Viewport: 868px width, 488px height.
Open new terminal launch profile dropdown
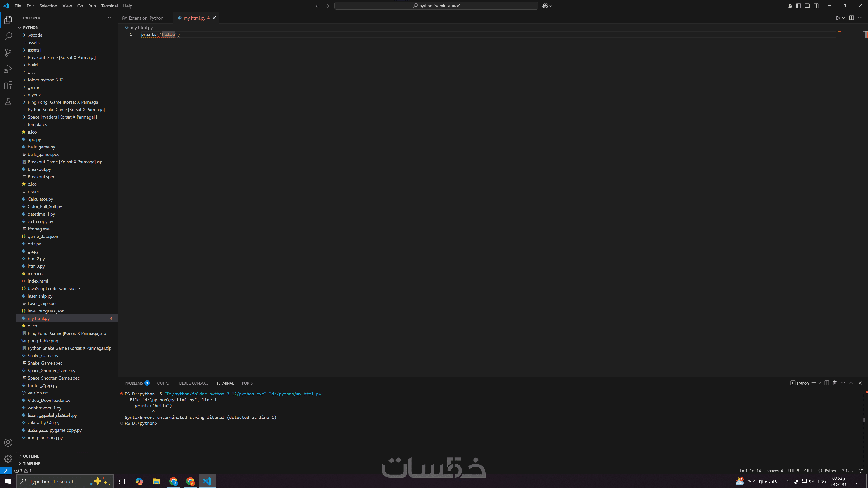coord(819,383)
